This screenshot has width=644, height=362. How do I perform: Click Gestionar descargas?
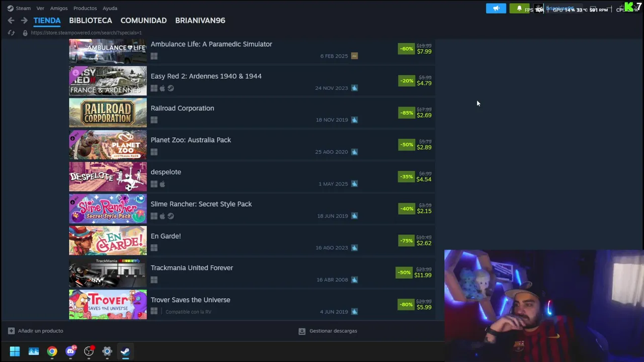pyautogui.click(x=333, y=331)
